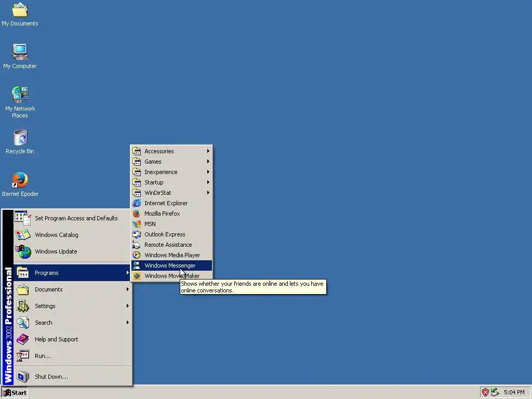Click the Windows Media Player label
The height and width of the screenshot is (399, 532).
tap(172, 255)
